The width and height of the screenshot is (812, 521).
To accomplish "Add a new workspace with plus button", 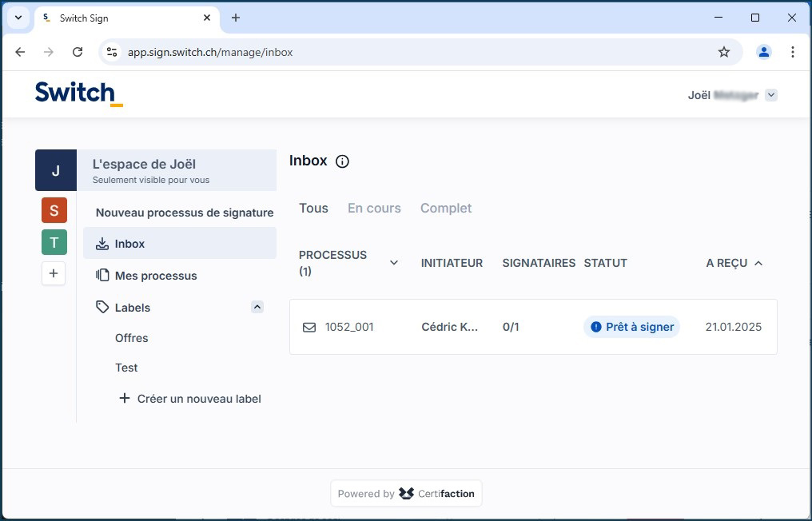I will click(54, 273).
